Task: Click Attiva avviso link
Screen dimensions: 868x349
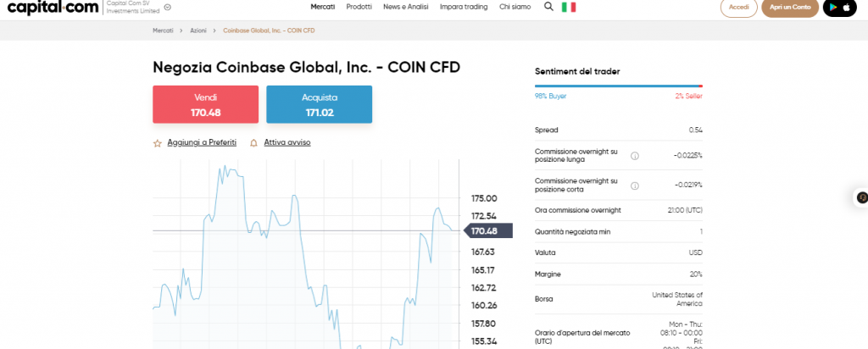Action: 287,142
